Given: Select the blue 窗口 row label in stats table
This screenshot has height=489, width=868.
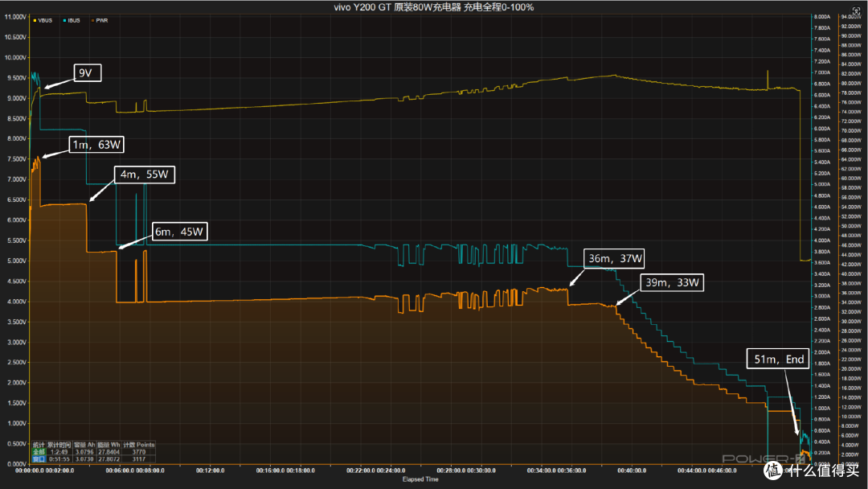Looking at the screenshot, I should click(x=39, y=459).
